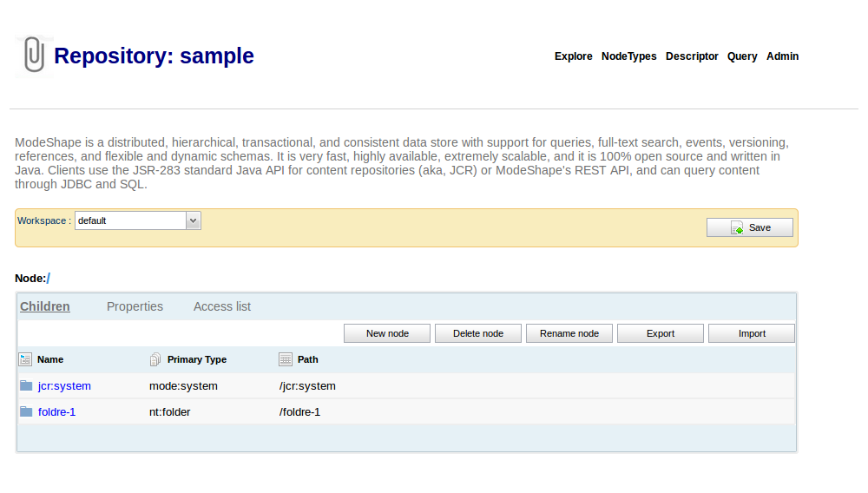The height and width of the screenshot is (493, 868).
Task: Click the '/foldre-1' path cell
Action: tap(299, 412)
